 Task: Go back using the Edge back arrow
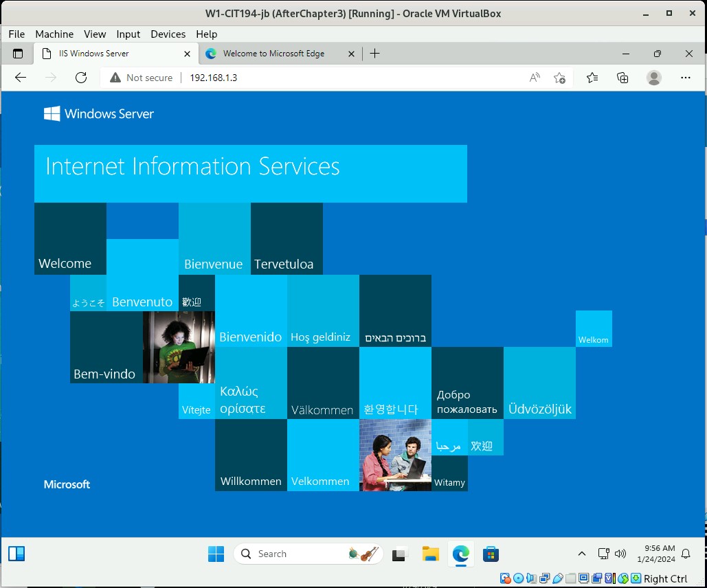(21, 78)
